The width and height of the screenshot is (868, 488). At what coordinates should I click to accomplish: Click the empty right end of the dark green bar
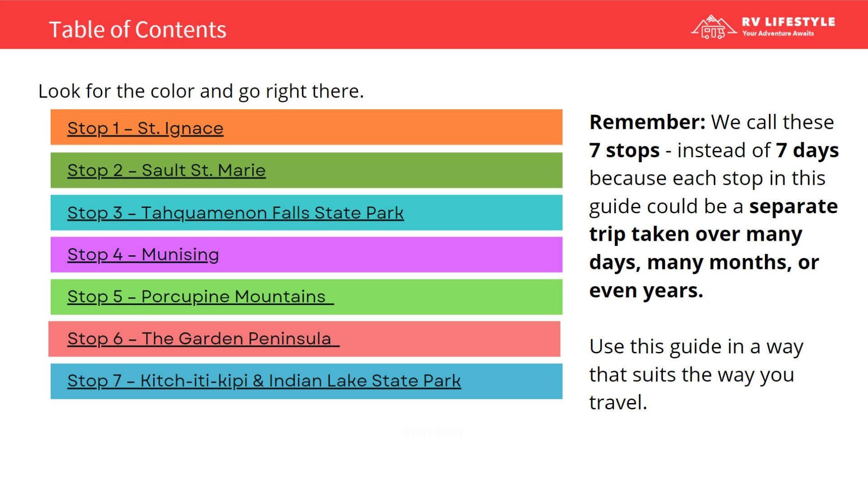point(497,170)
